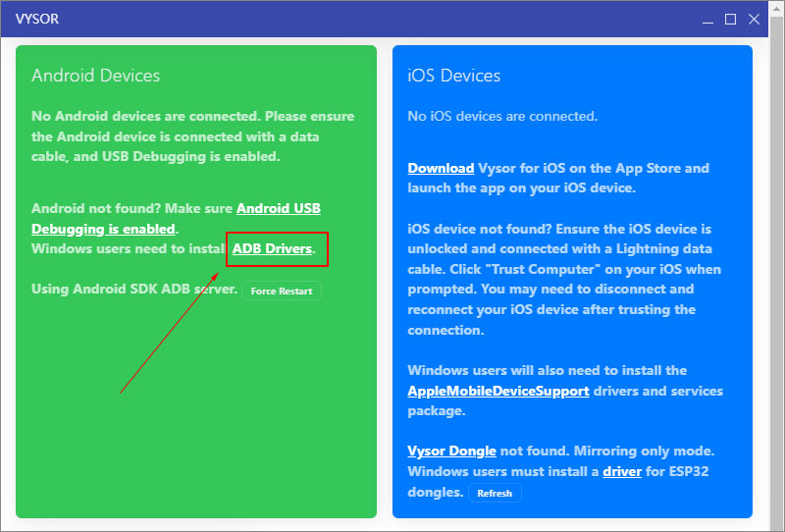Close the Vysor window
The width and height of the screenshot is (785, 532).
[x=754, y=20]
